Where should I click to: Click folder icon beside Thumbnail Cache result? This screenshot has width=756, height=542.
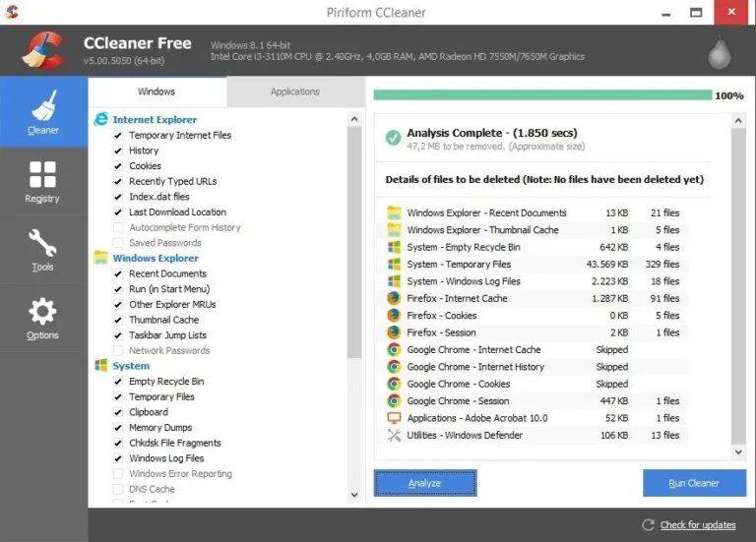(x=394, y=230)
